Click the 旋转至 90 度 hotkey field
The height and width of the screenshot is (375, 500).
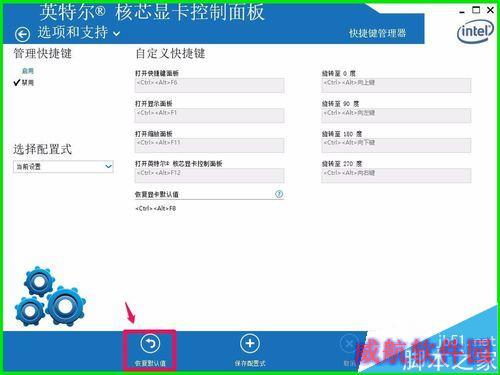pos(396,115)
